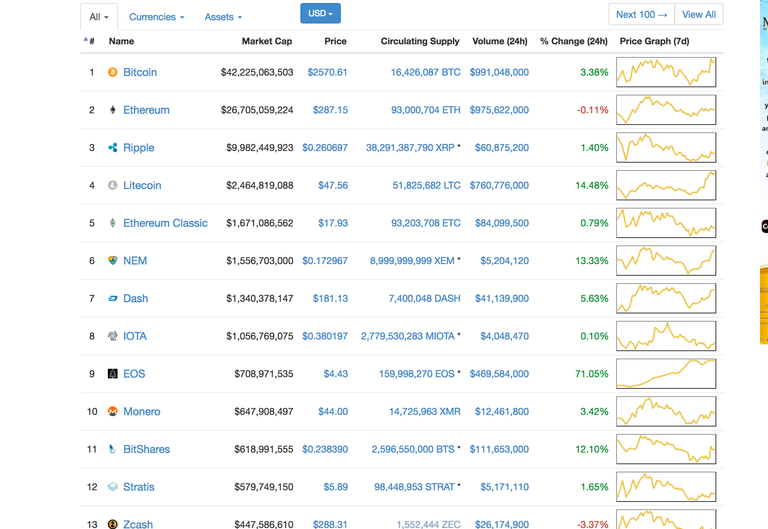Click Dash supply 7,400,048 DASH
The height and width of the screenshot is (529, 768).
pos(425,298)
